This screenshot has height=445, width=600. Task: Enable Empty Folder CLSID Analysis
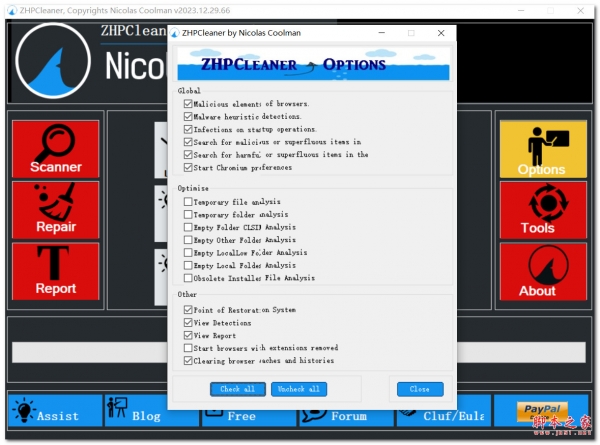(188, 227)
